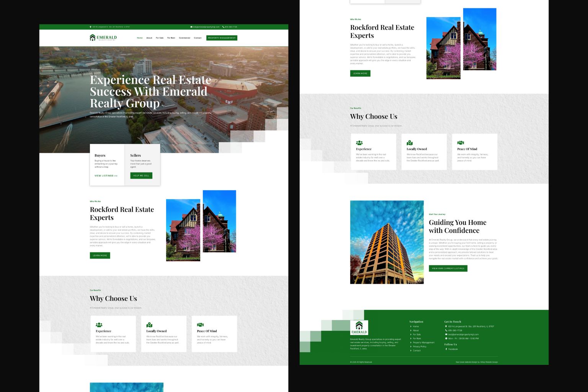The image size is (588, 392).
Task: Click footer envelope icon beside email address
Action: pyautogui.click(x=446, y=334)
